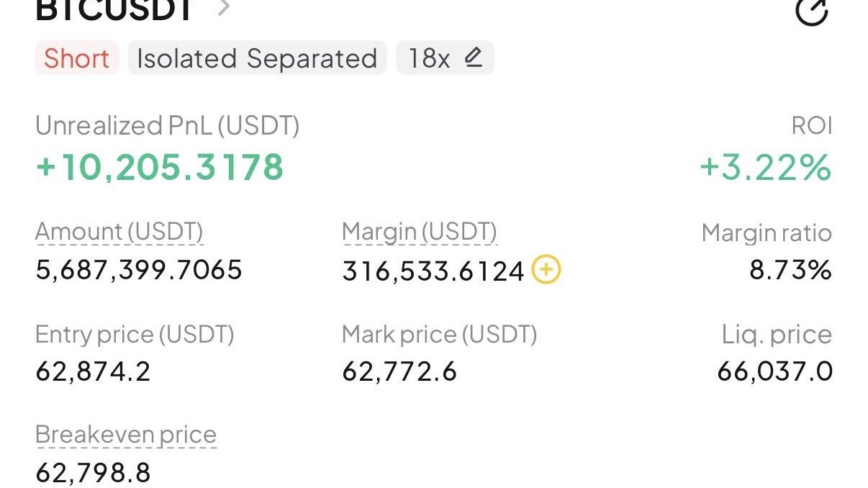868x488 pixels.
Task: Select the Short position tag
Action: pyautogui.click(x=76, y=58)
